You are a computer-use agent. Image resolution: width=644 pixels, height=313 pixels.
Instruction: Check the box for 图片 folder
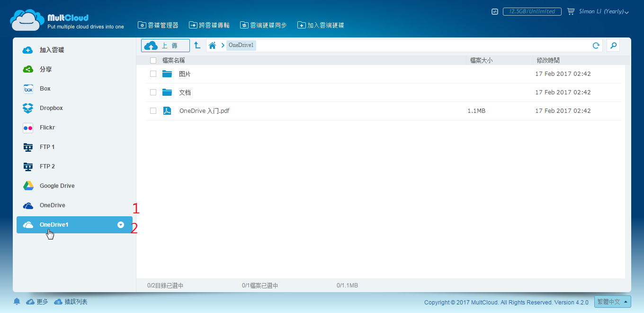(x=153, y=74)
